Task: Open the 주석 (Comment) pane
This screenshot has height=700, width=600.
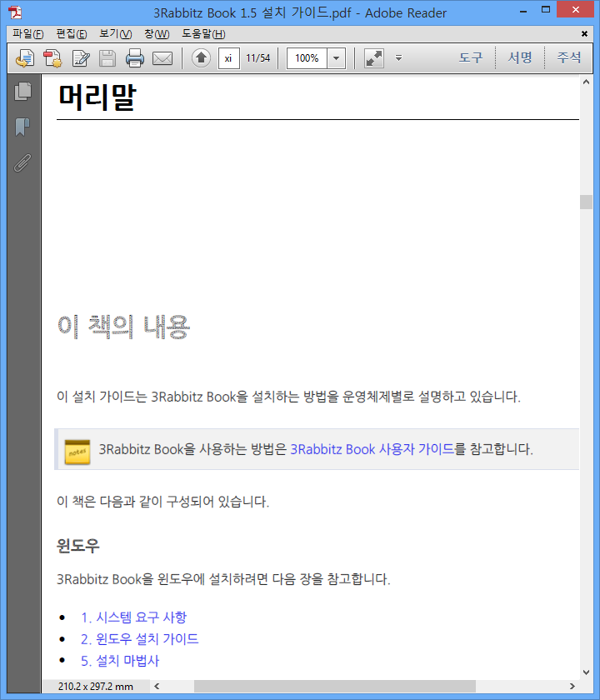Action: coord(568,57)
